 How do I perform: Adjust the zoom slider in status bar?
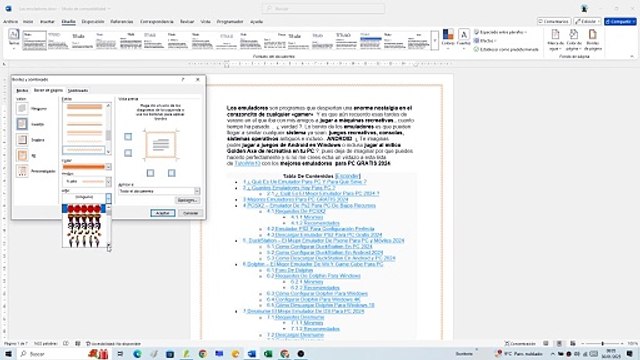[602, 344]
